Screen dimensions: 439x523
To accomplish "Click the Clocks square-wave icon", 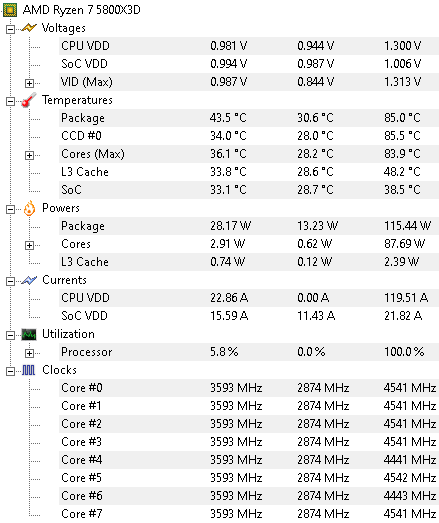I will coord(29,370).
